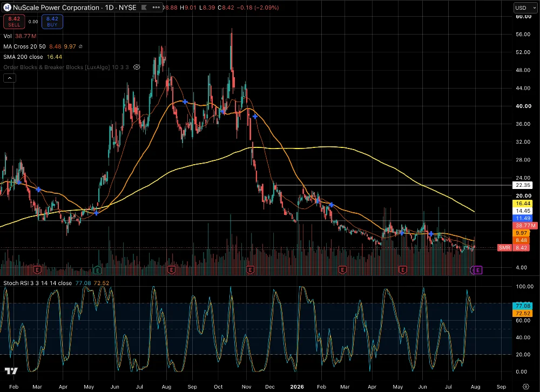The image size is (540, 392).
Task: Select the Vol 38.77M legend entry
Action: coord(19,36)
